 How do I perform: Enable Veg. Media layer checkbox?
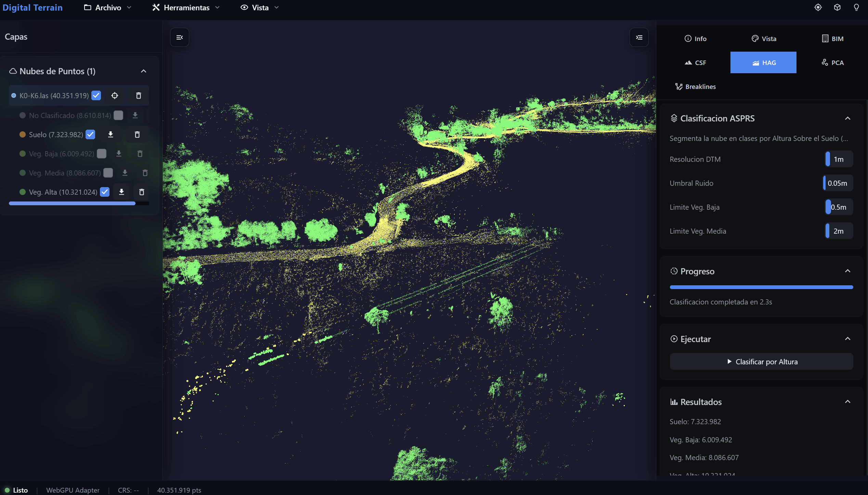pyautogui.click(x=108, y=173)
